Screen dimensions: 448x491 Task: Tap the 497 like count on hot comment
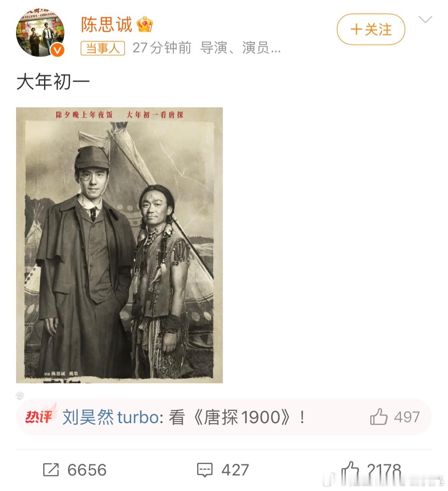point(407,417)
